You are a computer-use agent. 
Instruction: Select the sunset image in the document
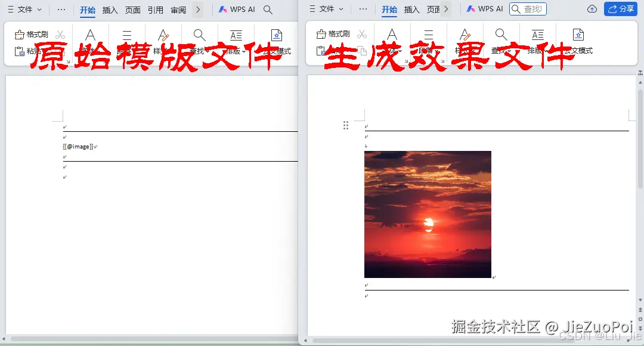(x=428, y=214)
